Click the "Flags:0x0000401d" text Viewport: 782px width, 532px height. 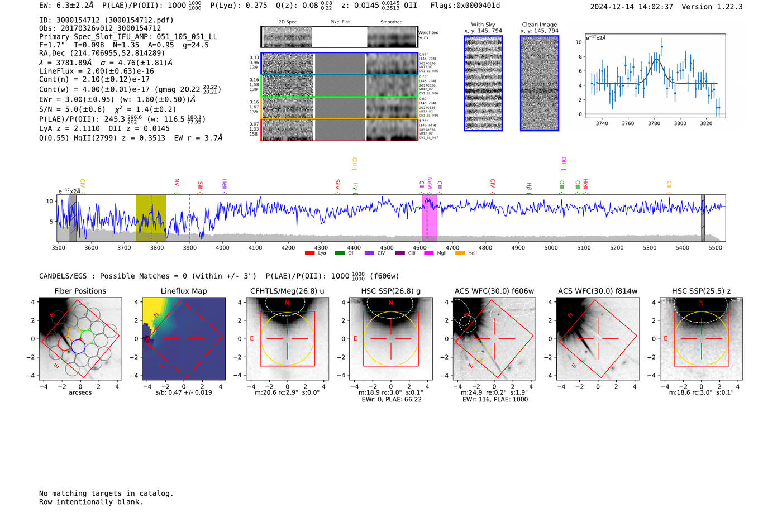[x=465, y=6]
